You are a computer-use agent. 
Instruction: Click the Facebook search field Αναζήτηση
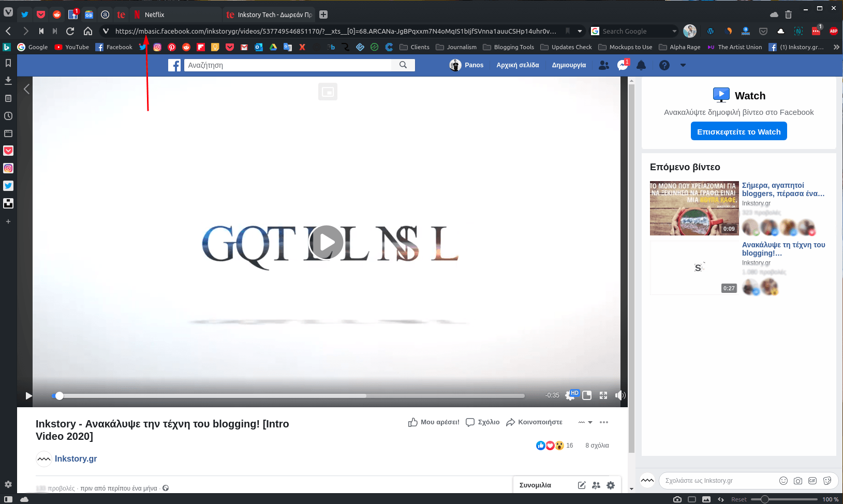pos(290,65)
